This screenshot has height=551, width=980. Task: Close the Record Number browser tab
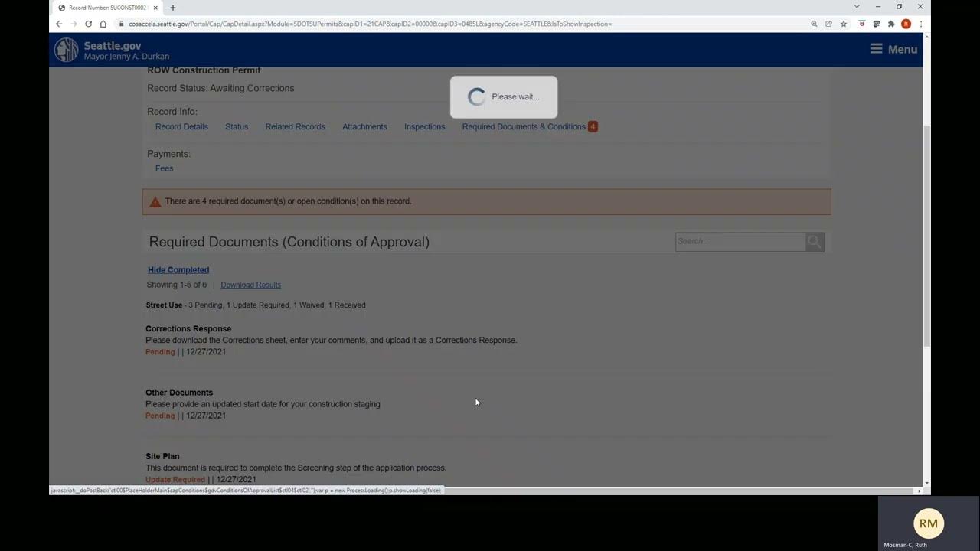pos(156,8)
